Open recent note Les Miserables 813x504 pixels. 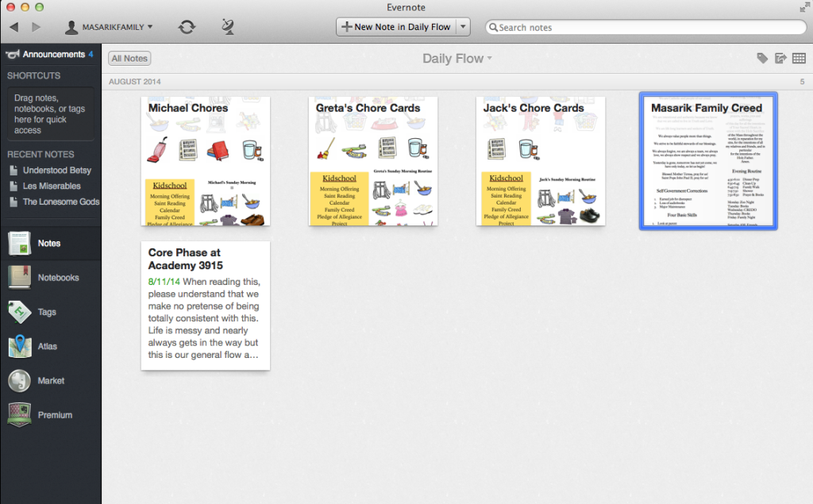point(52,187)
